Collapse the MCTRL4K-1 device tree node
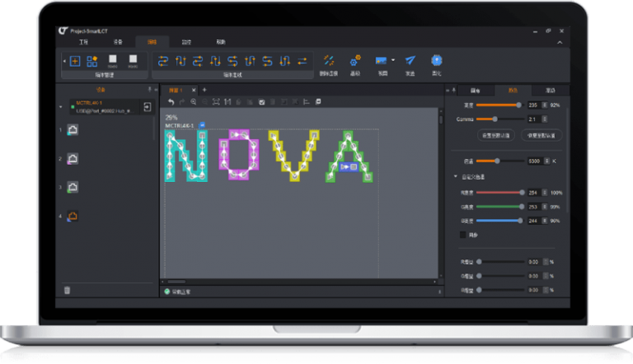Viewport: 633px width, 364px height. [61, 106]
